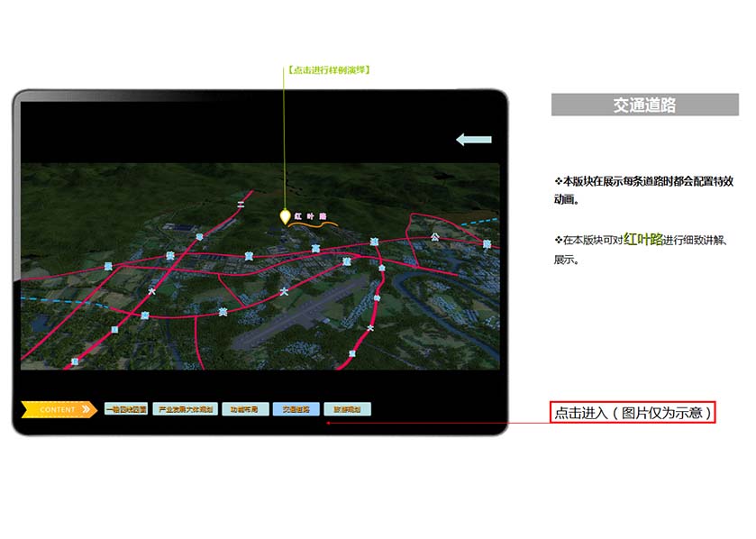Click the gray 交通道路 heading bar
756x539 pixels.
pyautogui.click(x=644, y=105)
